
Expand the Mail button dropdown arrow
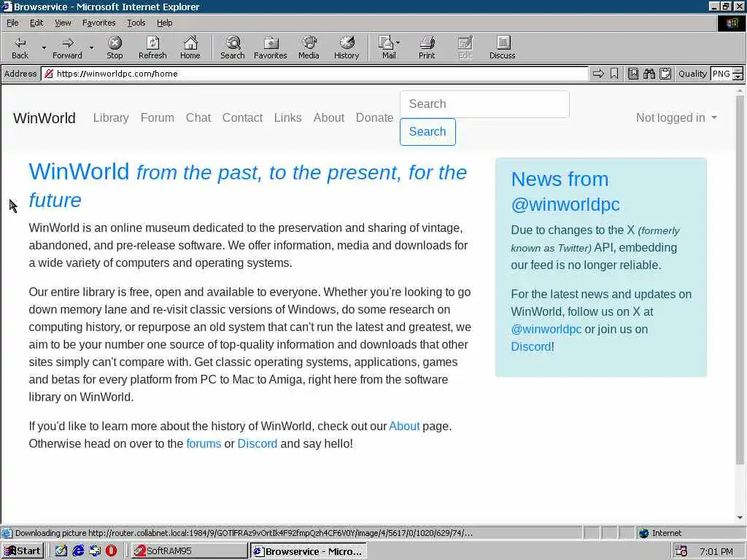click(398, 43)
